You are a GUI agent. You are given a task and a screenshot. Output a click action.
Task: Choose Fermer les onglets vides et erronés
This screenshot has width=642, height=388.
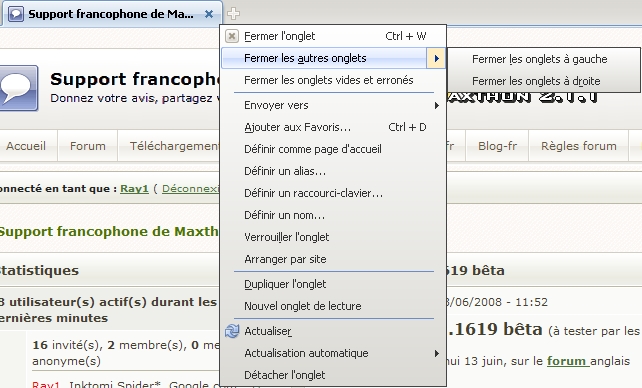tap(333, 80)
